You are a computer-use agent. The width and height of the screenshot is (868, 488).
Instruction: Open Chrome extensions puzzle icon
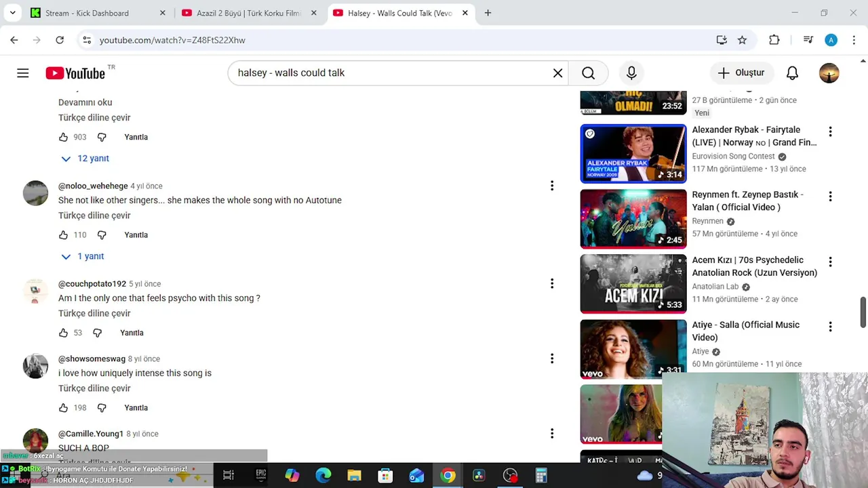pos(774,40)
